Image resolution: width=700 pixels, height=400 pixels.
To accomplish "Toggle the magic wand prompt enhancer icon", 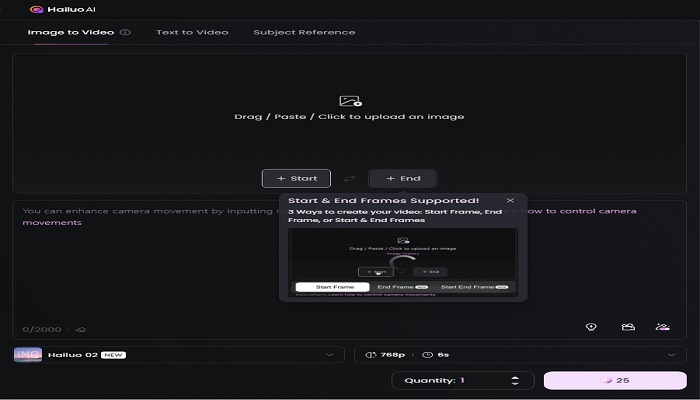I will click(x=662, y=327).
